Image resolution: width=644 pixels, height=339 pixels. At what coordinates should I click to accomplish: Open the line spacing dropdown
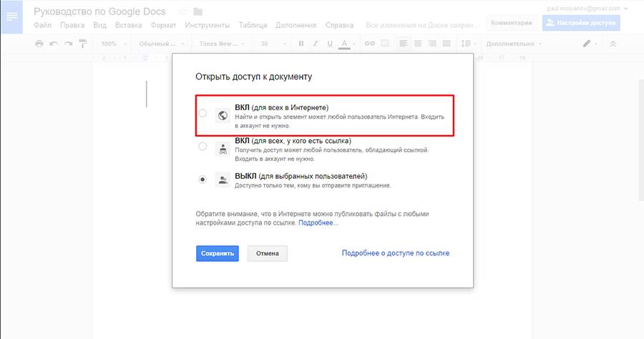pos(468,44)
